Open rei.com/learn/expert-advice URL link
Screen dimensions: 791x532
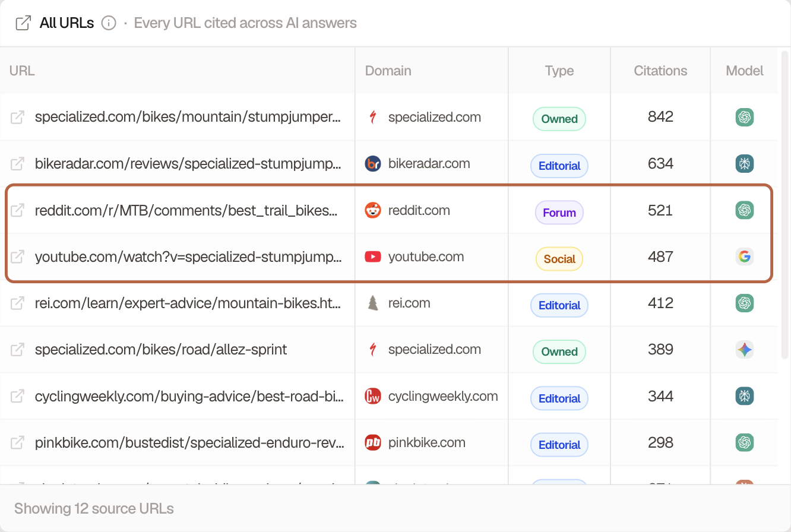188,303
